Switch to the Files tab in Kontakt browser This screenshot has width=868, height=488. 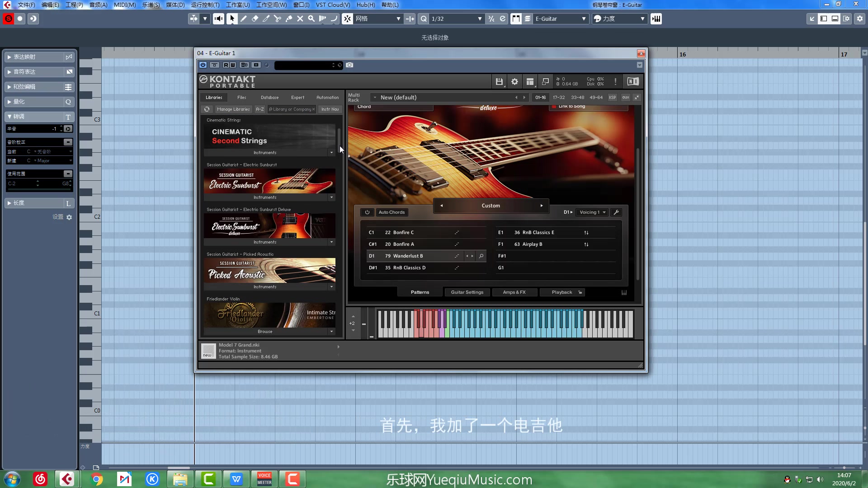pyautogui.click(x=242, y=98)
